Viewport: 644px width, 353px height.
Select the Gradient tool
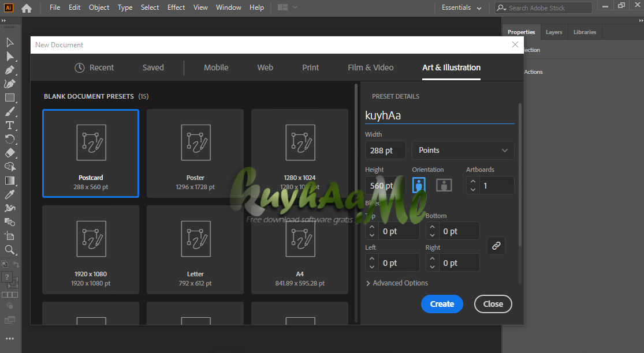point(10,181)
